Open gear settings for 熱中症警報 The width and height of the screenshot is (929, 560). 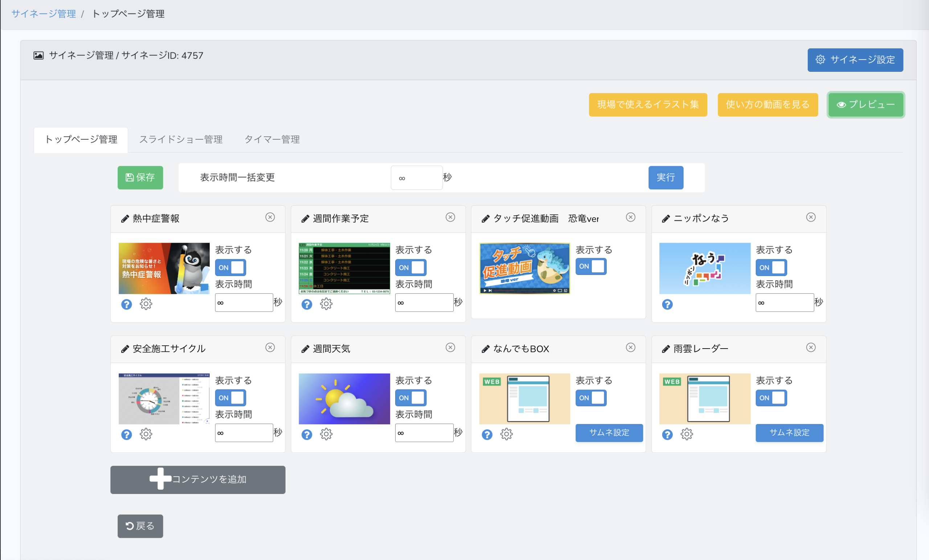pyautogui.click(x=146, y=304)
